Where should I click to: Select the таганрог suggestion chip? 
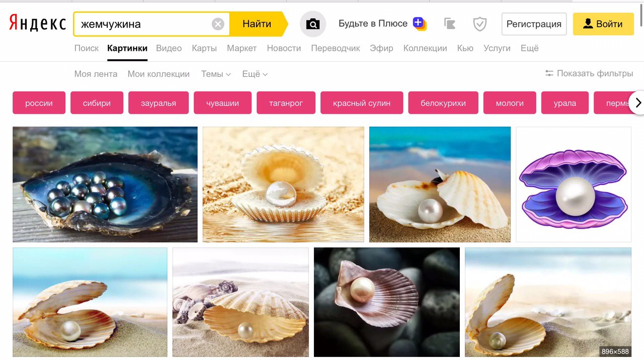[286, 103]
